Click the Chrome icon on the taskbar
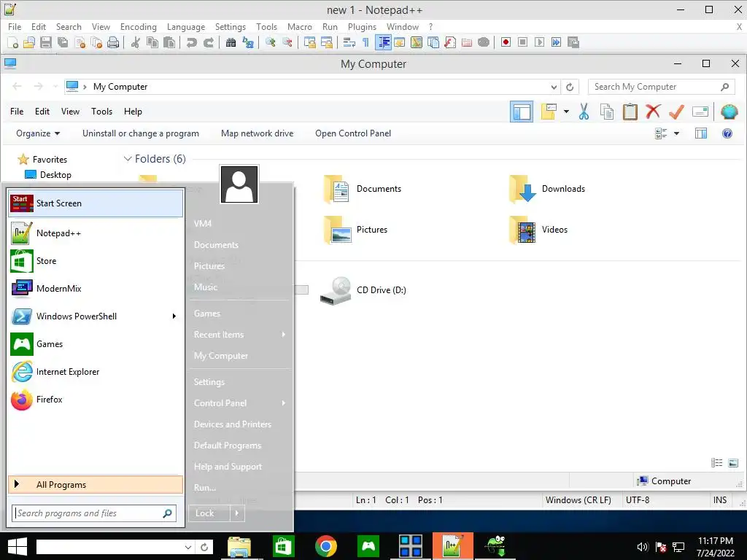Screen dimensions: 747x560 click(x=326, y=546)
